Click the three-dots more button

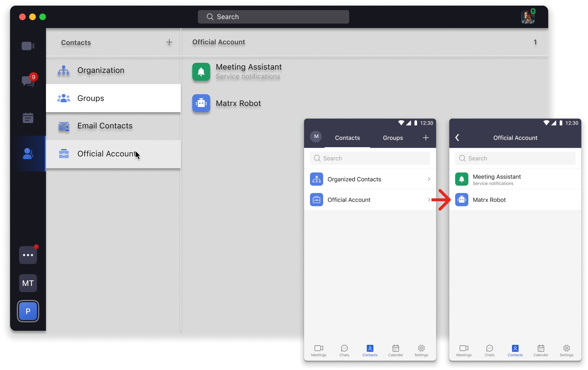click(x=28, y=255)
